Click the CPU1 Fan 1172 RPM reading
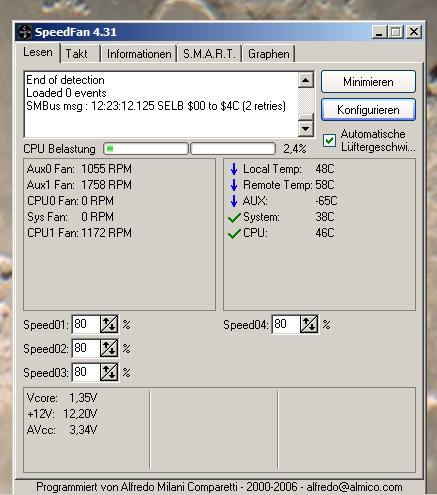 [x=79, y=233]
